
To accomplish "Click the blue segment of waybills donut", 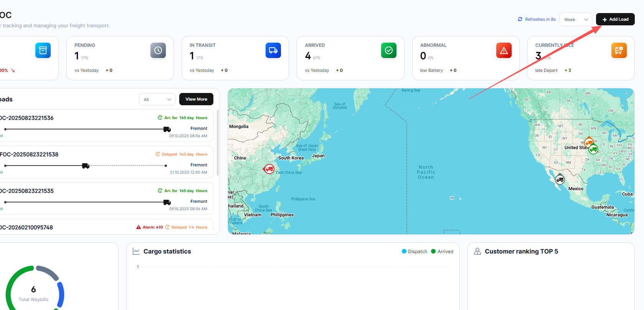I will (61, 294).
